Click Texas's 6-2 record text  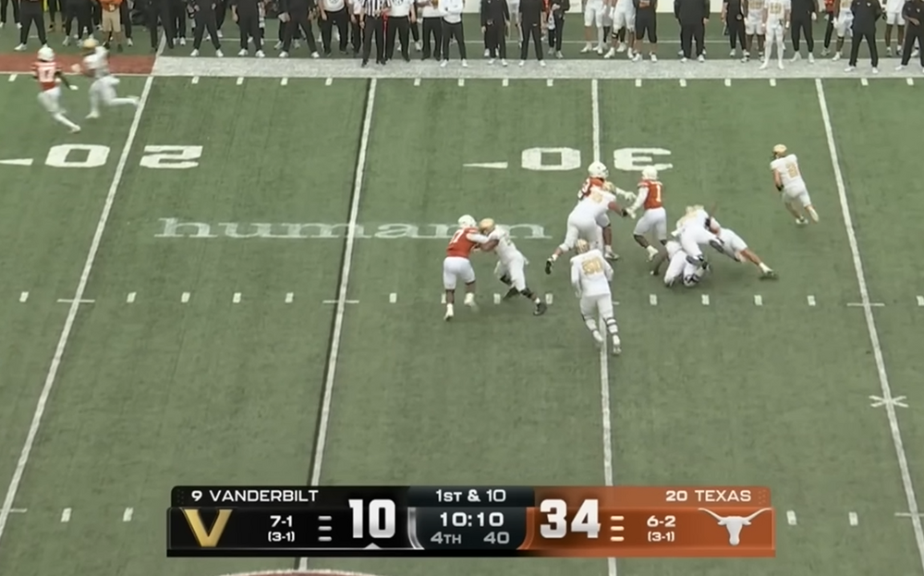(x=661, y=521)
